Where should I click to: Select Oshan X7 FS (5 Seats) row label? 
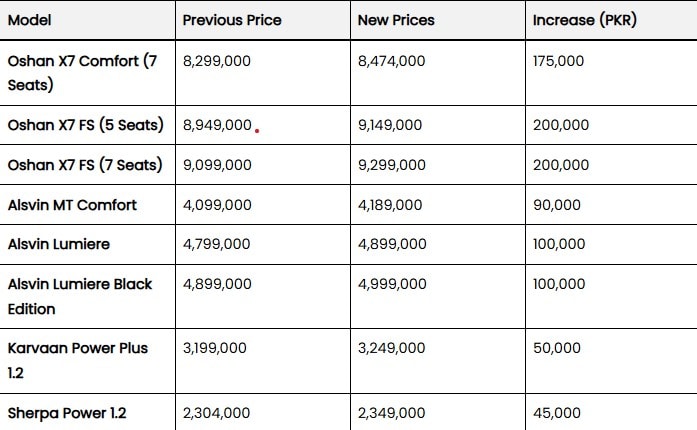click(x=86, y=125)
